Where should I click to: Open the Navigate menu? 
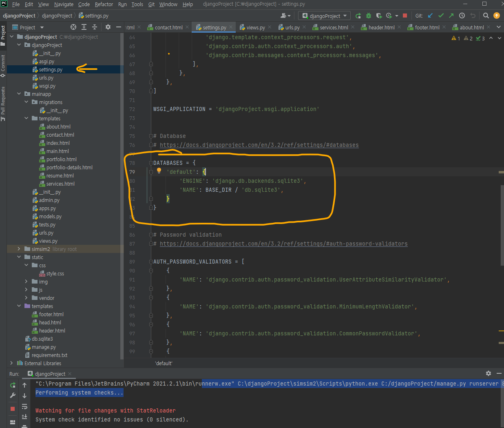[64, 4]
